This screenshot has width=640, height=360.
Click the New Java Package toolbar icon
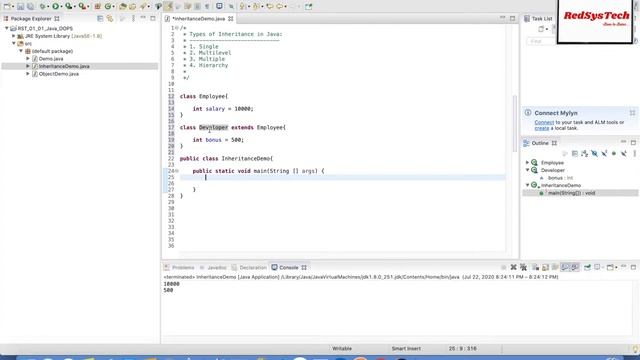pos(98,7)
